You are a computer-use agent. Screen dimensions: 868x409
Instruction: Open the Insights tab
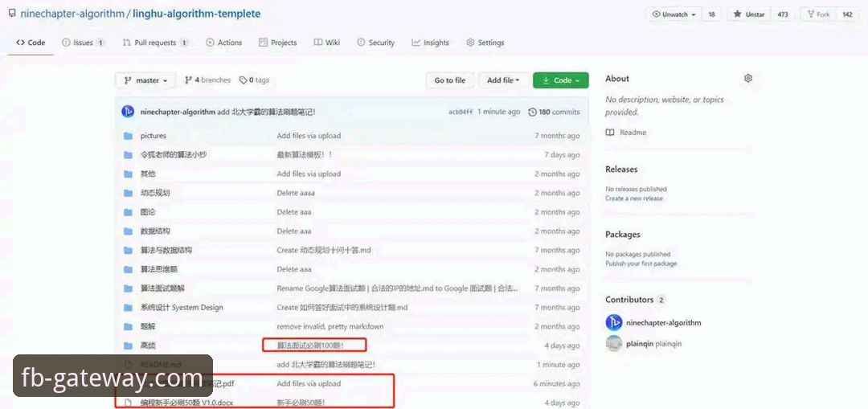pos(431,43)
